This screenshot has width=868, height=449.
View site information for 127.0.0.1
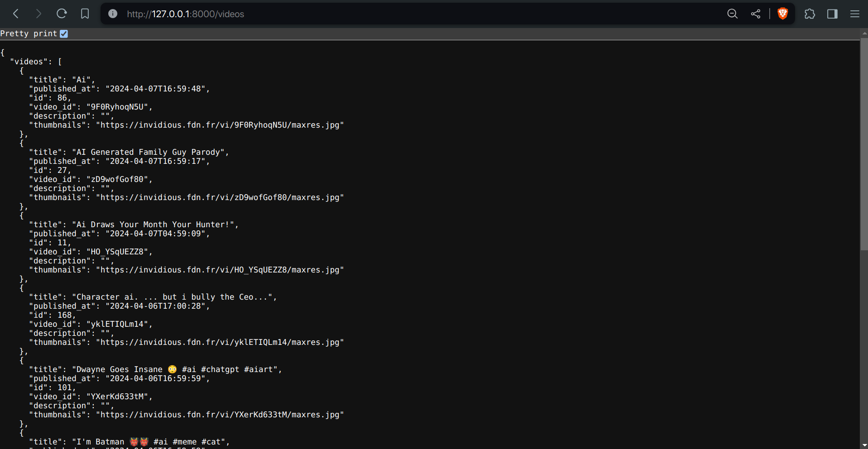(x=113, y=14)
